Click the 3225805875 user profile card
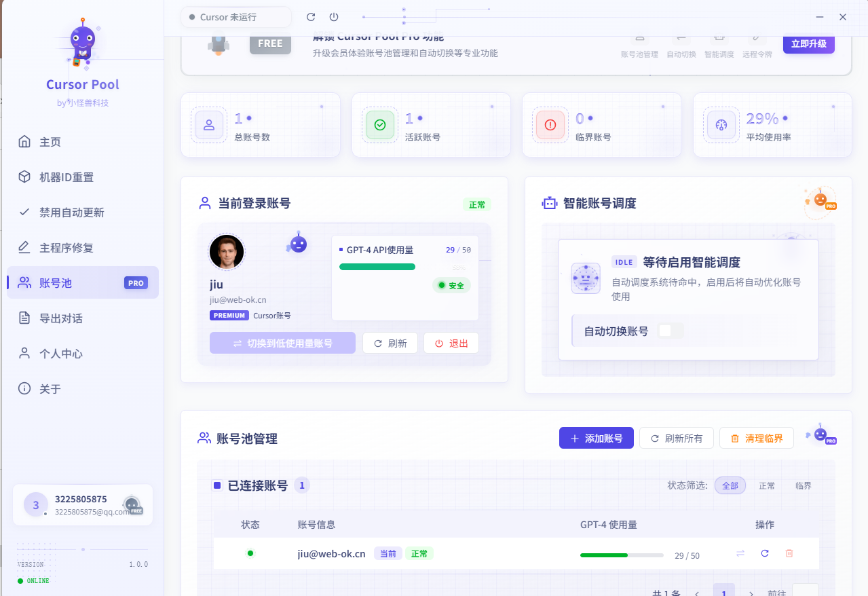Image resolution: width=868 pixels, height=596 pixels. (x=83, y=505)
